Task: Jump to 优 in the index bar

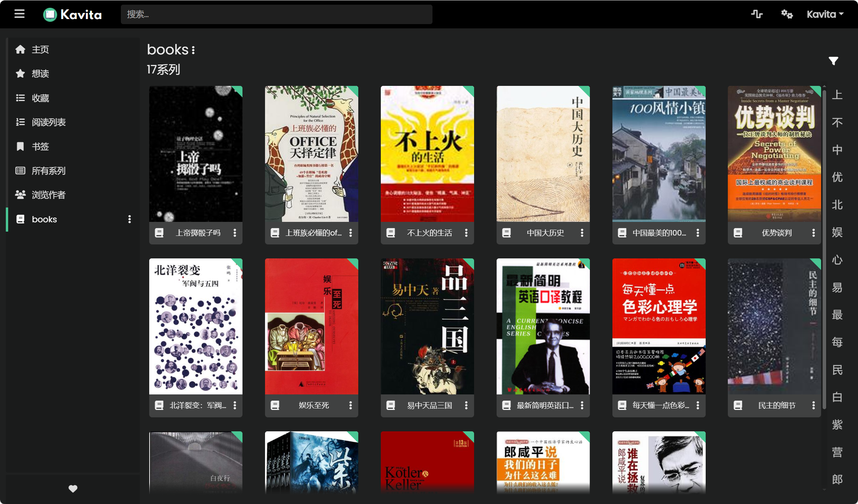Action: [x=837, y=177]
